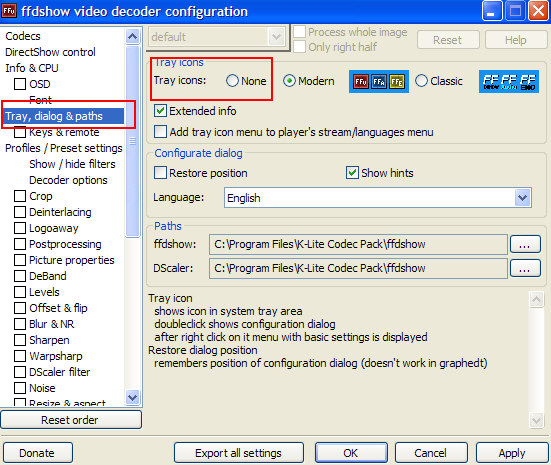551x465 pixels.
Task: Open the Codecs page in the tree
Action: [23, 36]
